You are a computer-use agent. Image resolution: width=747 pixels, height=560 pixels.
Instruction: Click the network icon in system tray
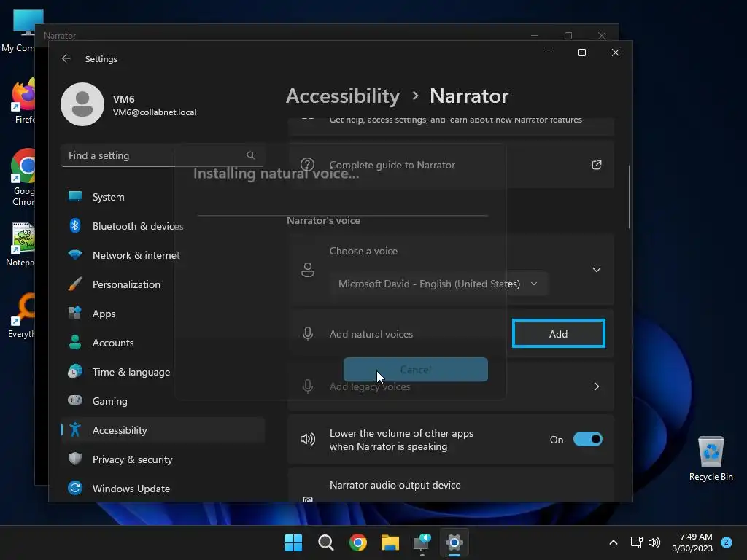(x=636, y=542)
